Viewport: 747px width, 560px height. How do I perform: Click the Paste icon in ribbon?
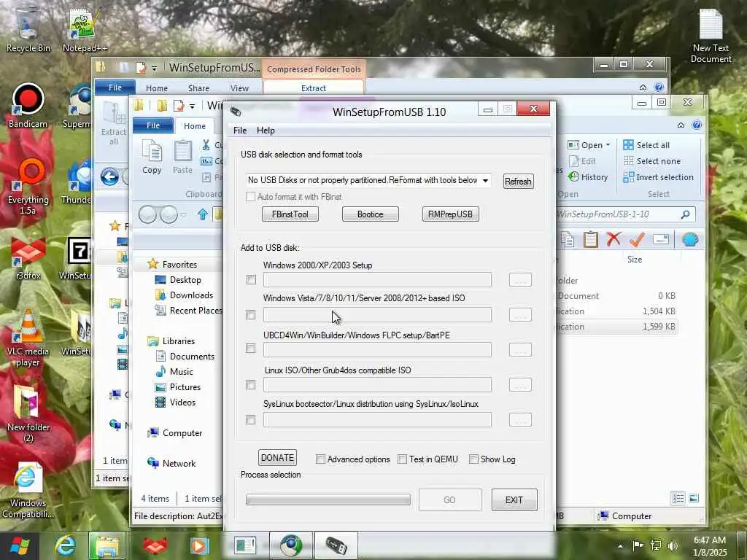point(182,157)
